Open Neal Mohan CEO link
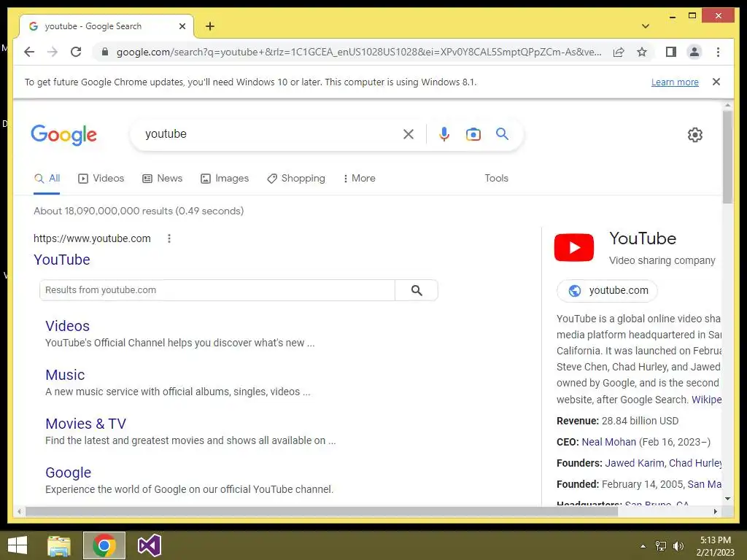The width and height of the screenshot is (747, 560). [608, 442]
